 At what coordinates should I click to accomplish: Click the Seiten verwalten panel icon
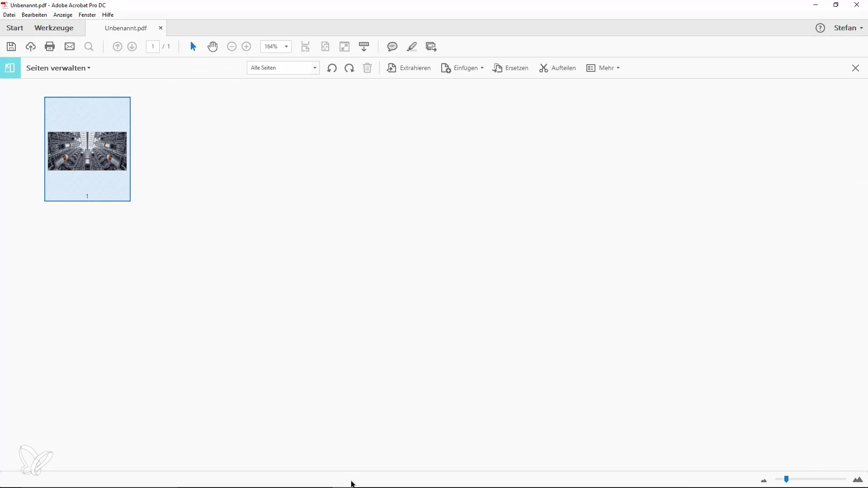(10, 68)
